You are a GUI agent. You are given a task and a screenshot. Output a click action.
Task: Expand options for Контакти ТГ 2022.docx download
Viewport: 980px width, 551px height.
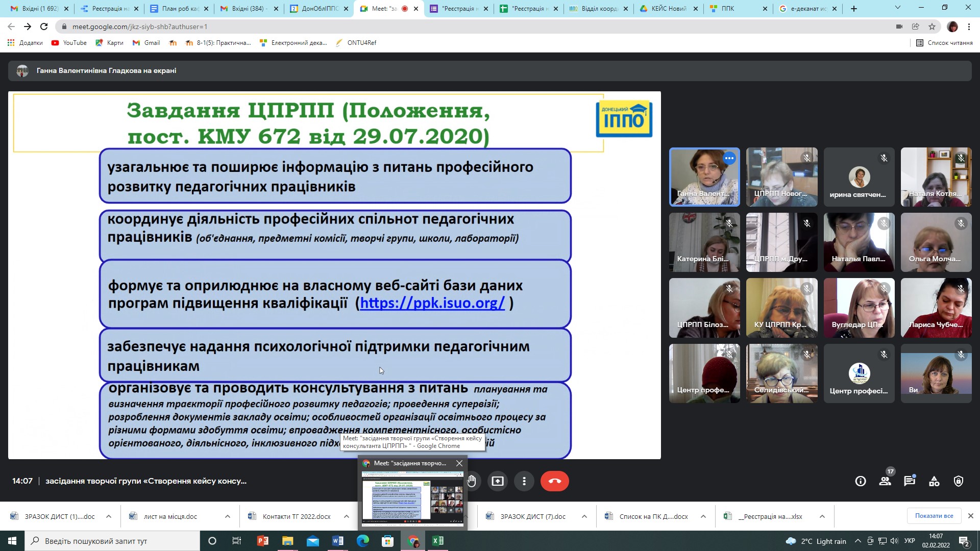click(x=347, y=516)
